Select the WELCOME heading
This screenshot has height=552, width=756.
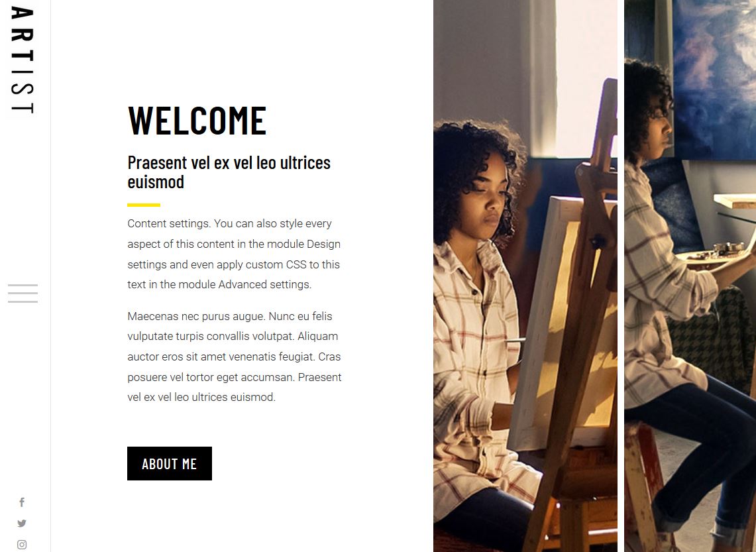[x=197, y=121]
